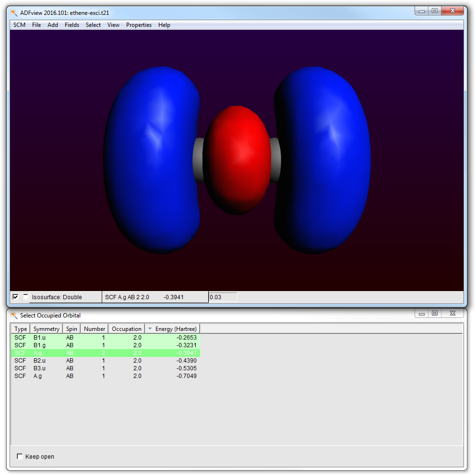The image size is (476, 475).
Task: Minimize the ADFview window
Action: [x=421, y=11]
